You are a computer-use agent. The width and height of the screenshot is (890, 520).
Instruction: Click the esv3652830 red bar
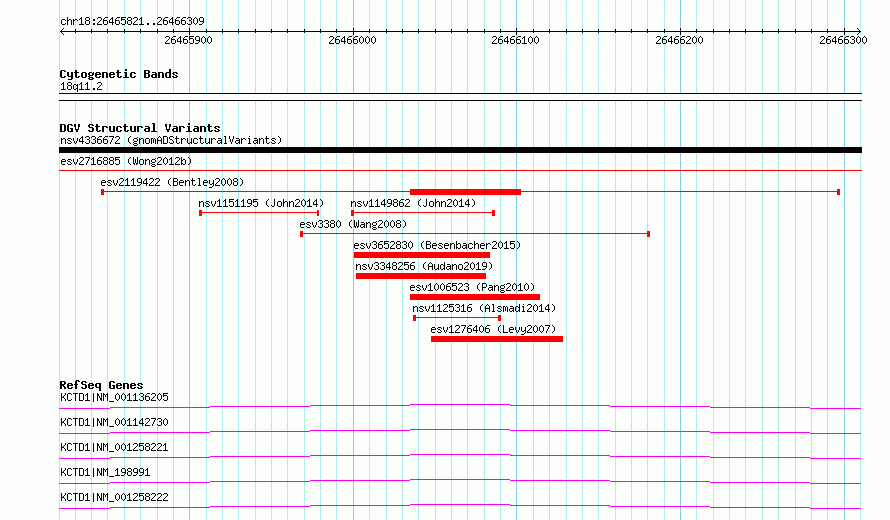pos(421,255)
